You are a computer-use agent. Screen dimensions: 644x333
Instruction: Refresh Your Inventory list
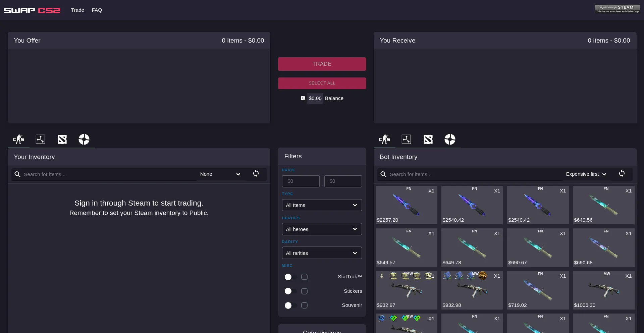point(256,174)
